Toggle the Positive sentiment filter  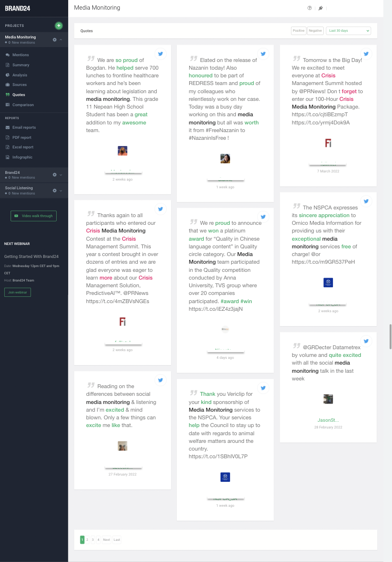tap(298, 31)
